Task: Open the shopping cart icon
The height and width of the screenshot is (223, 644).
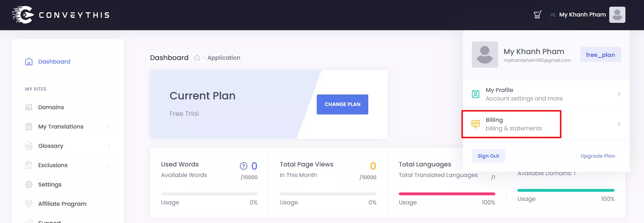Action: coord(537,15)
